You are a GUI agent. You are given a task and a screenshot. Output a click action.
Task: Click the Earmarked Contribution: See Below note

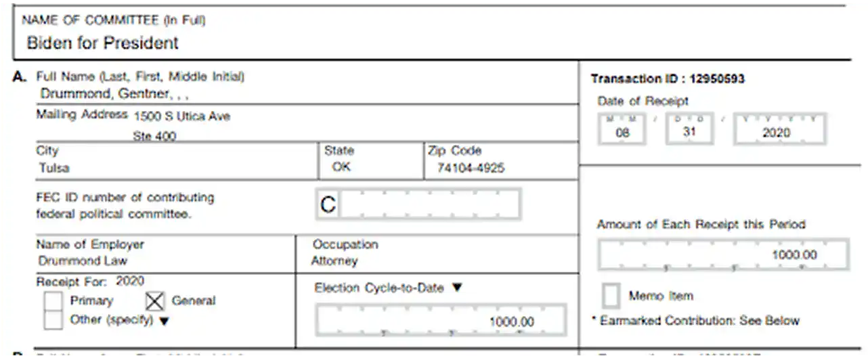(x=695, y=320)
